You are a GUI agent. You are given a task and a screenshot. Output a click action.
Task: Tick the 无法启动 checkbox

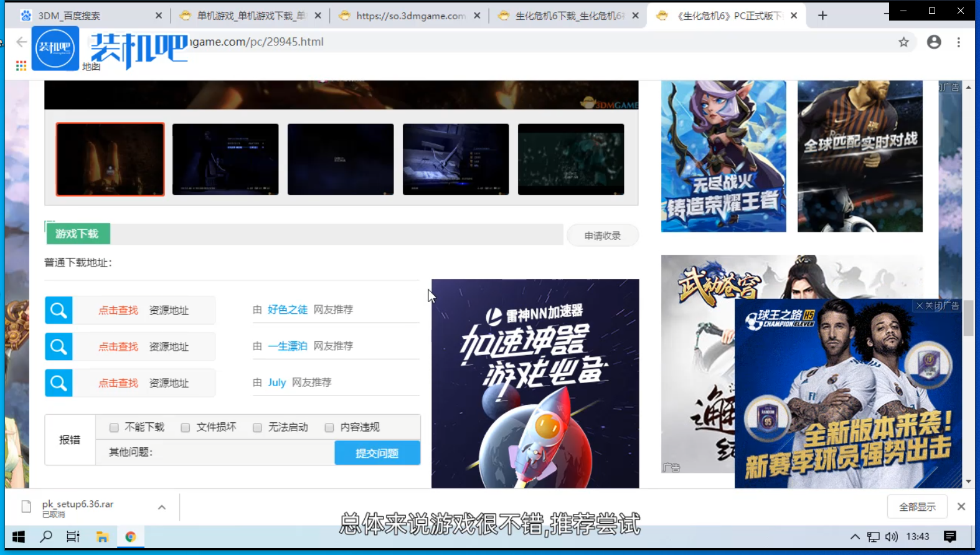[257, 427]
